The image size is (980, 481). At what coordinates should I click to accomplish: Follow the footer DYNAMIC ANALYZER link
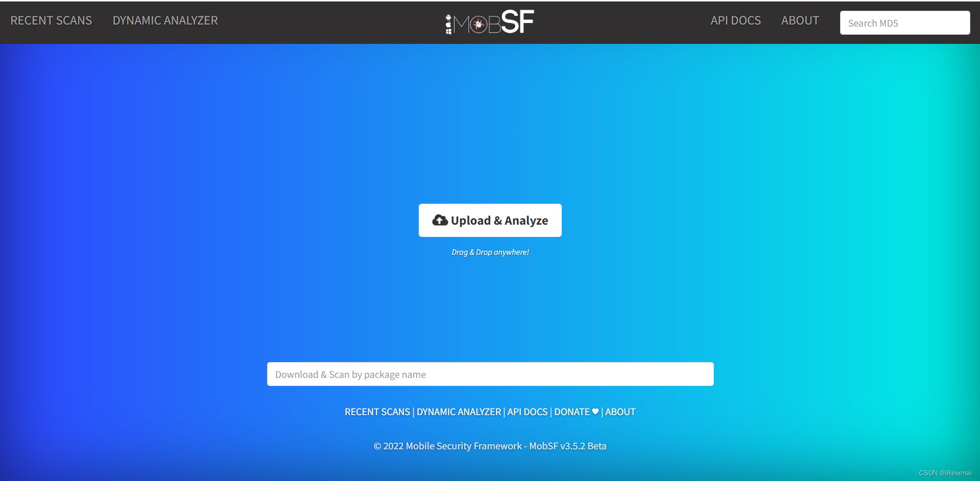pos(459,412)
